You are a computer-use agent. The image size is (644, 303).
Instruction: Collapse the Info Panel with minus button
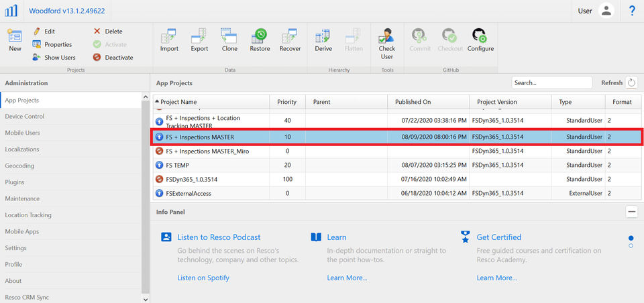click(x=631, y=212)
